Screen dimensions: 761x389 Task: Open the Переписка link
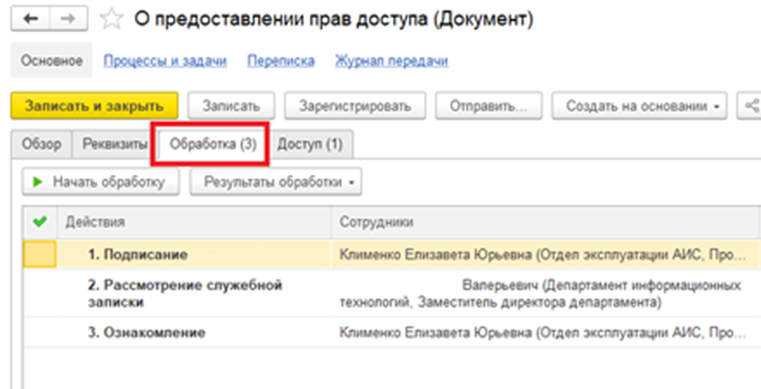tap(281, 61)
